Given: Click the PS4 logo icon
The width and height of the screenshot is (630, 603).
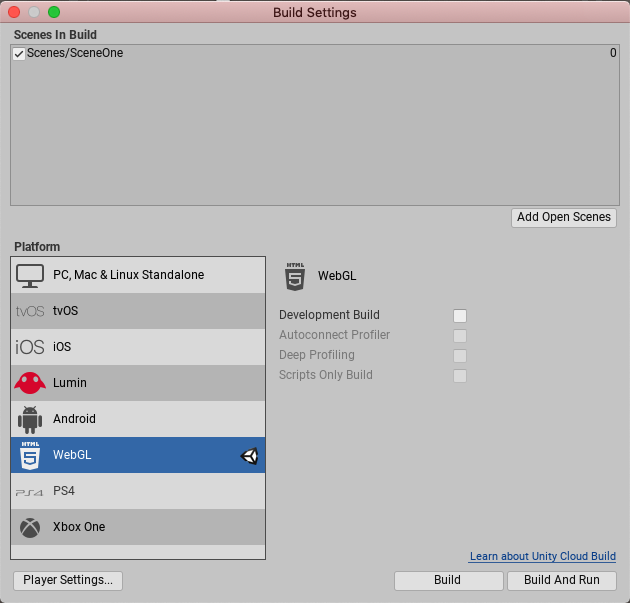Looking at the screenshot, I should tap(30, 491).
